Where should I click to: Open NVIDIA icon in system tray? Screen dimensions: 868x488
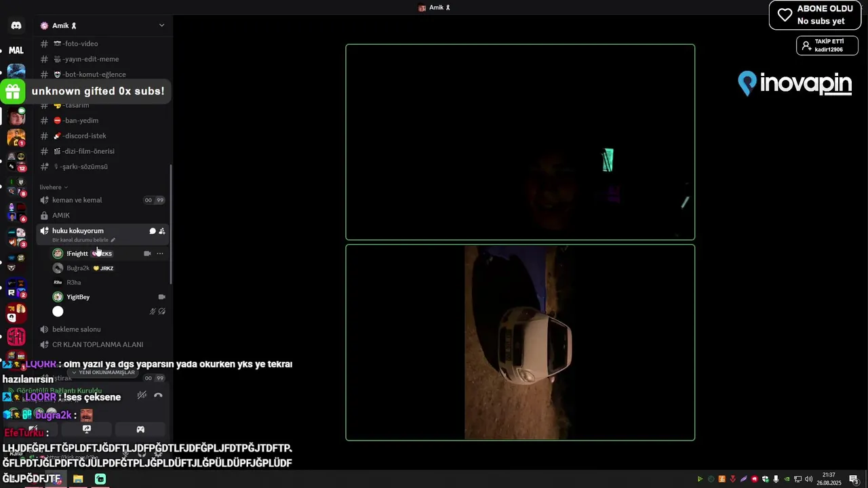pyautogui.click(x=787, y=479)
